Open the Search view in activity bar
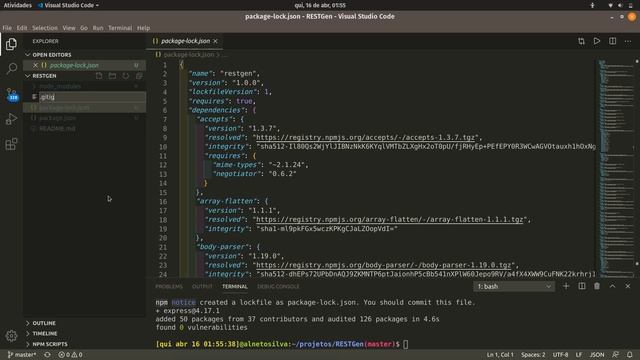This screenshot has width=640, height=360. pyautogui.click(x=11, y=69)
